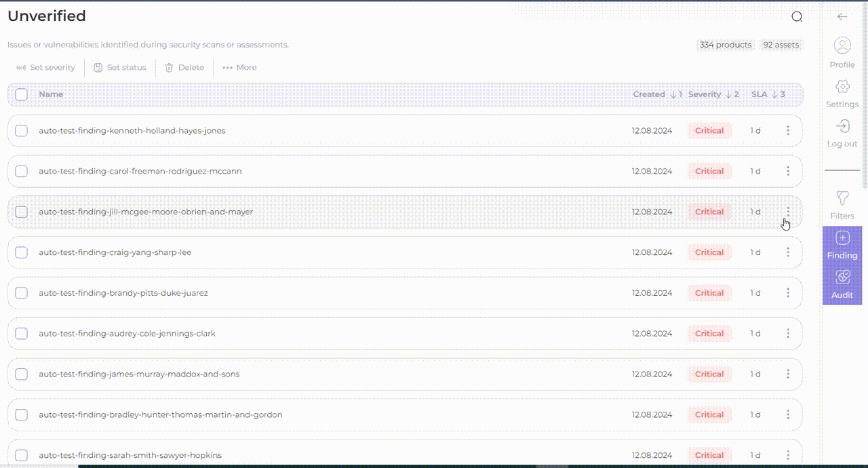This screenshot has width=868, height=468.
Task: Click Critical badge on audrey-cole-jennings-clark row
Action: (x=709, y=334)
